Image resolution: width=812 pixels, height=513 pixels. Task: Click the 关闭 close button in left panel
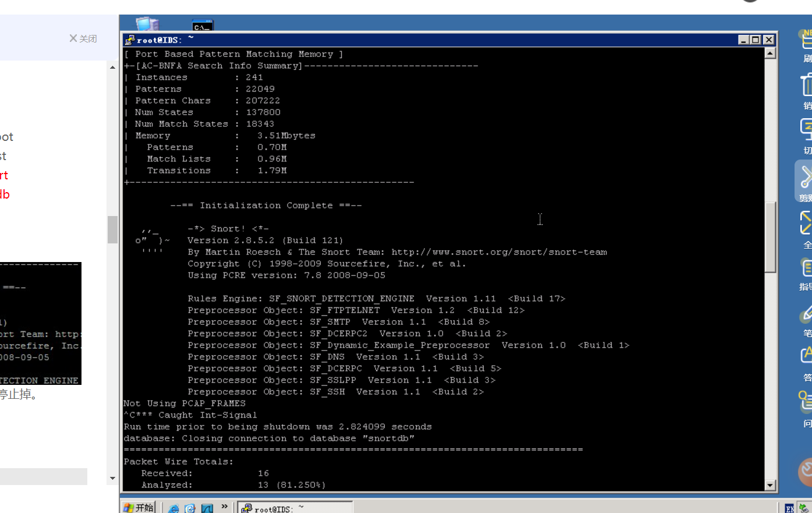pos(83,38)
